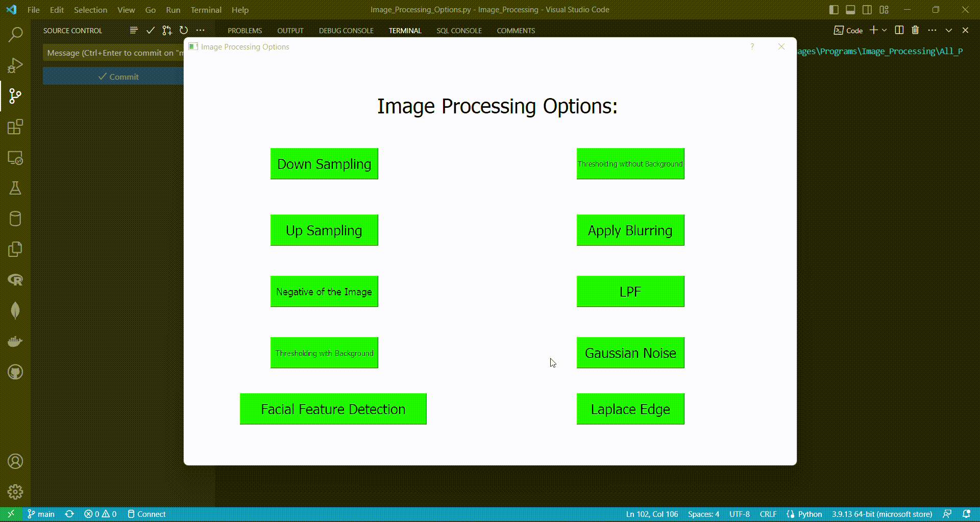Image resolution: width=980 pixels, height=522 pixels.
Task: Select the Gaussian Noise option
Action: [x=630, y=352]
